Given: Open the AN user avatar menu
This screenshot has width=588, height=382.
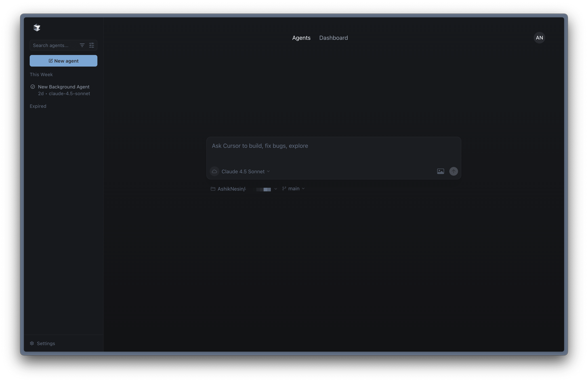Looking at the screenshot, I should pyautogui.click(x=539, y=38).
